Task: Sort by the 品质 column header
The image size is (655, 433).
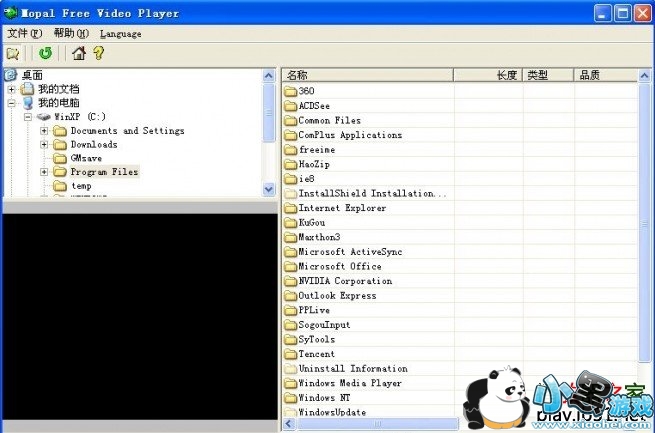Action: click(606, 75)
